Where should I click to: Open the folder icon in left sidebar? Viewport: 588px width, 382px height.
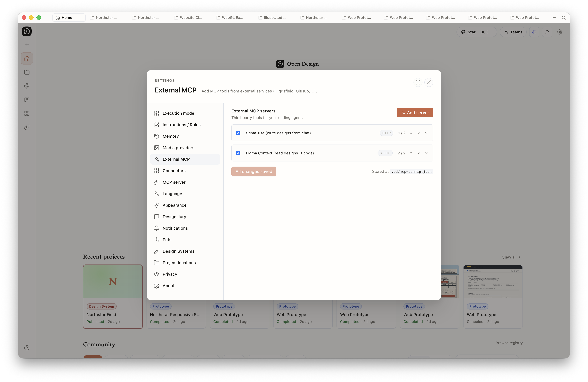pyautogui.click(x=27, y=72)
